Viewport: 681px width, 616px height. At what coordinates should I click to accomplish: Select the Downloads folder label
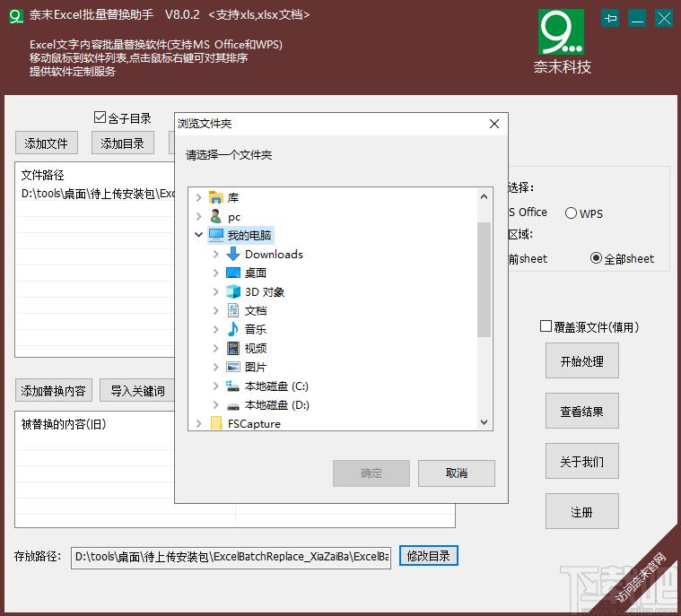274,254
